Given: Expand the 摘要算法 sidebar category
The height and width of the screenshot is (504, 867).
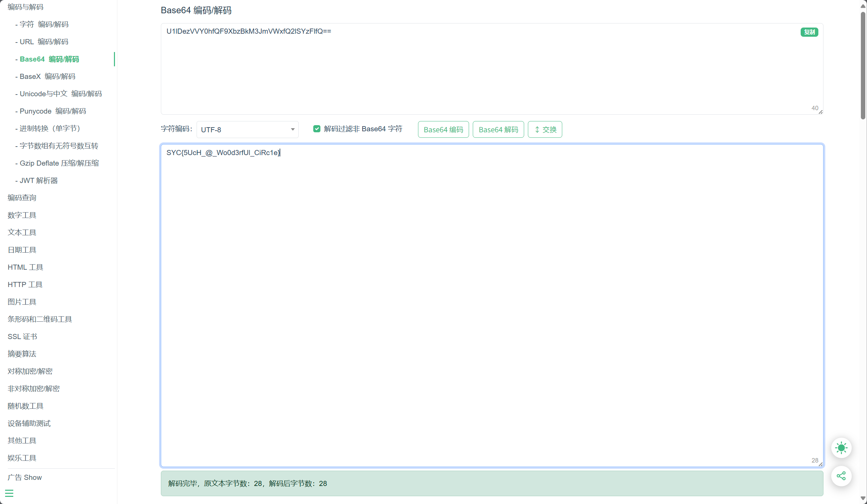Looking at the screenshot, I should click(x=22, y=354).
